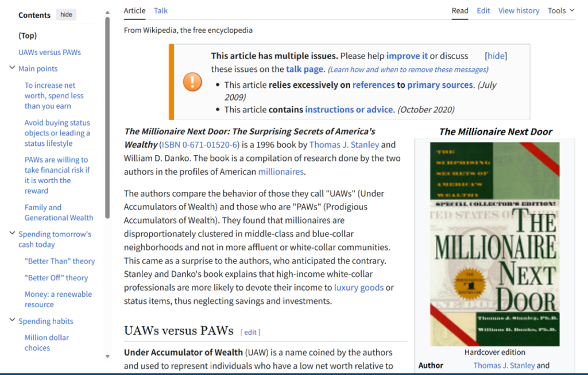
Task: Click the UAWs versus PAWs heading
Action: (x=179, y=330)
